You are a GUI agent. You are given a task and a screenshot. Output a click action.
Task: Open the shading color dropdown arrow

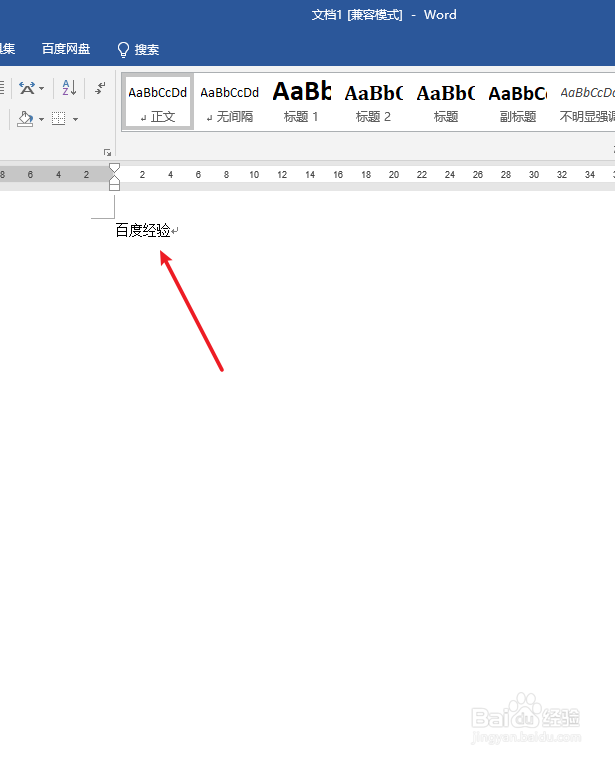pos(42,119)
